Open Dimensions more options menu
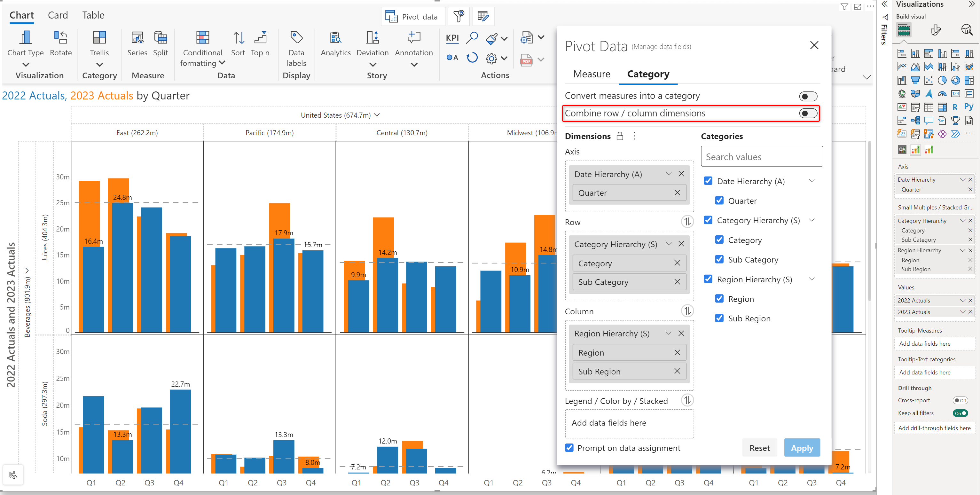 coord(635,136)
